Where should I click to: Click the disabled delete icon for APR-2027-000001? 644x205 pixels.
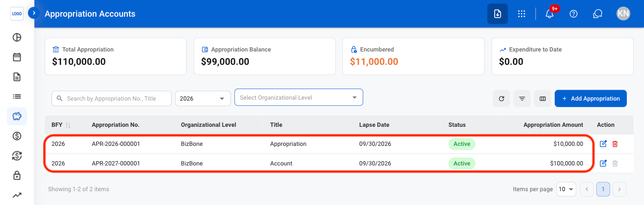click(615, 164)
